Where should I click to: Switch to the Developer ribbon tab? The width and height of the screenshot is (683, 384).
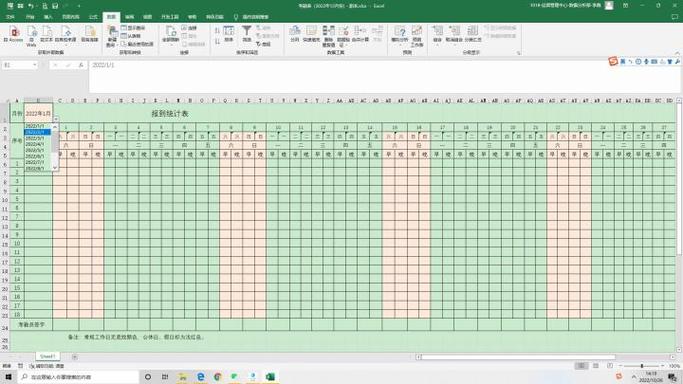pyautogui.click(x=170, y=17)
